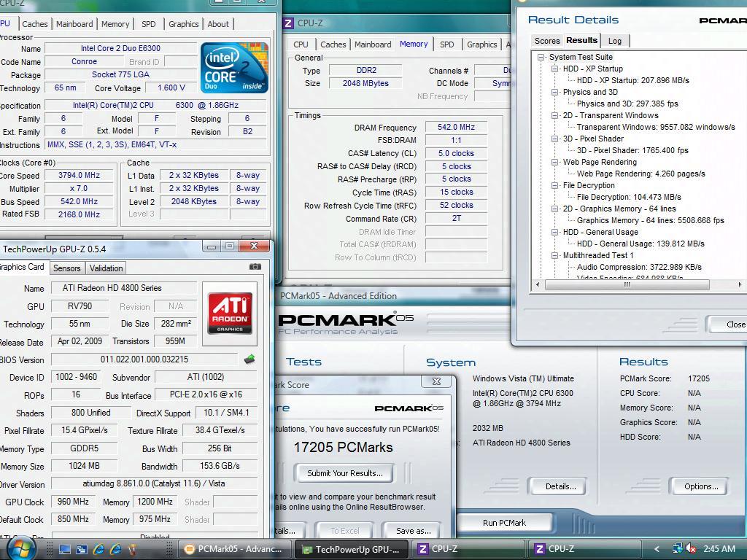The height and width of the screenshot is (560, 747).
Task: Click CPU-Z Z icon in Memory window title
Action: pyautogui.click(x=287, y=23)
